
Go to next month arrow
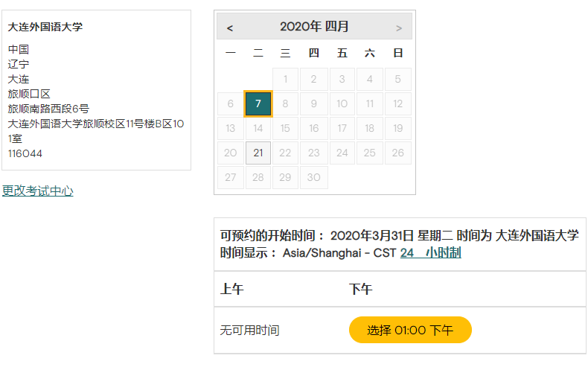[399, 28]
